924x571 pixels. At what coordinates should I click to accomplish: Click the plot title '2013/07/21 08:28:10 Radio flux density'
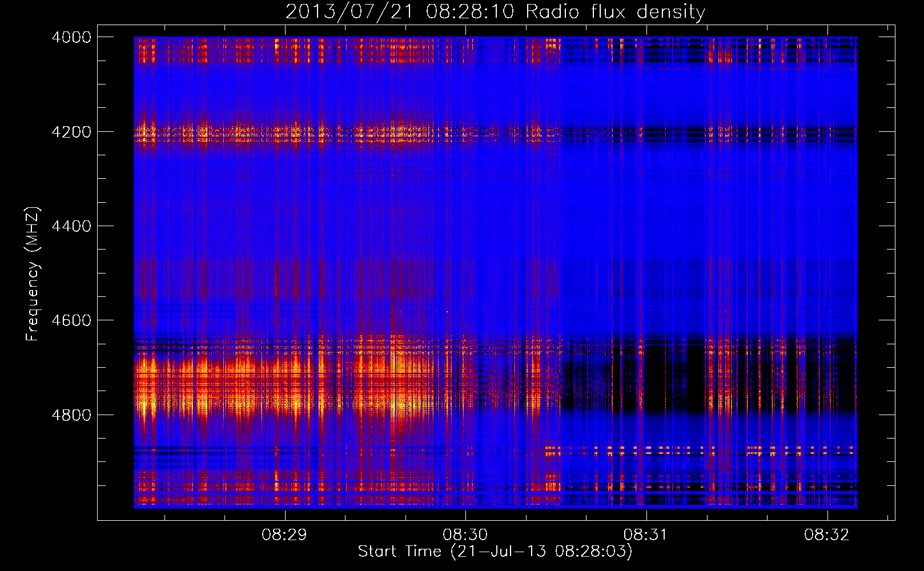(x=495, y=11)
